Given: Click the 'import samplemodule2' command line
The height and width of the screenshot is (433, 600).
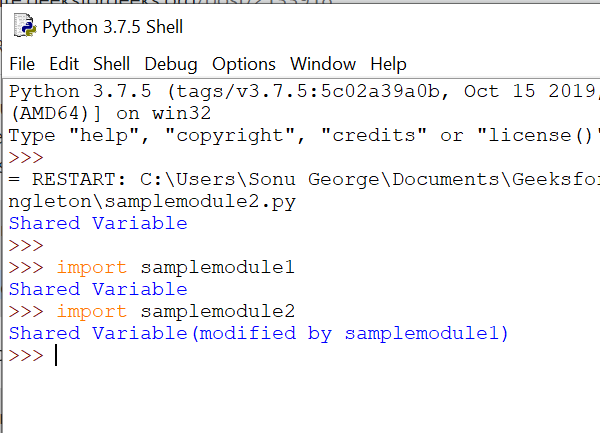Looking at the screenshot, I should 152,311.
